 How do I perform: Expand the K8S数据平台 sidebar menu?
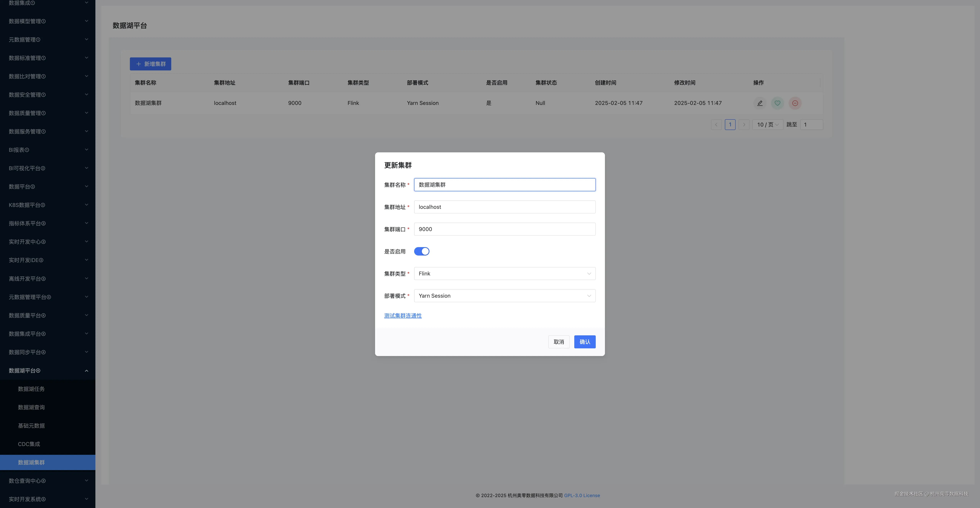click(x=48, y=205)
